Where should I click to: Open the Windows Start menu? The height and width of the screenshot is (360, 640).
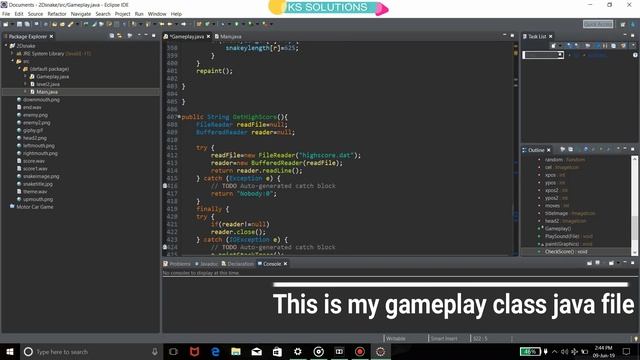pos(10,351)
